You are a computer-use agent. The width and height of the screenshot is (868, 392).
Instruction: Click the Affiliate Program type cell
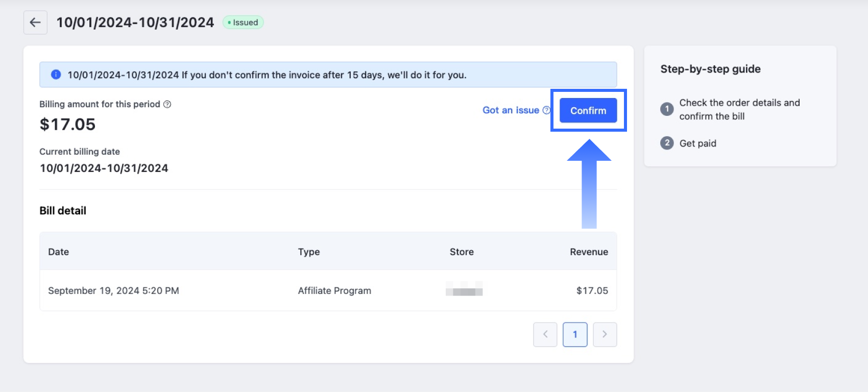pos(334,290)
